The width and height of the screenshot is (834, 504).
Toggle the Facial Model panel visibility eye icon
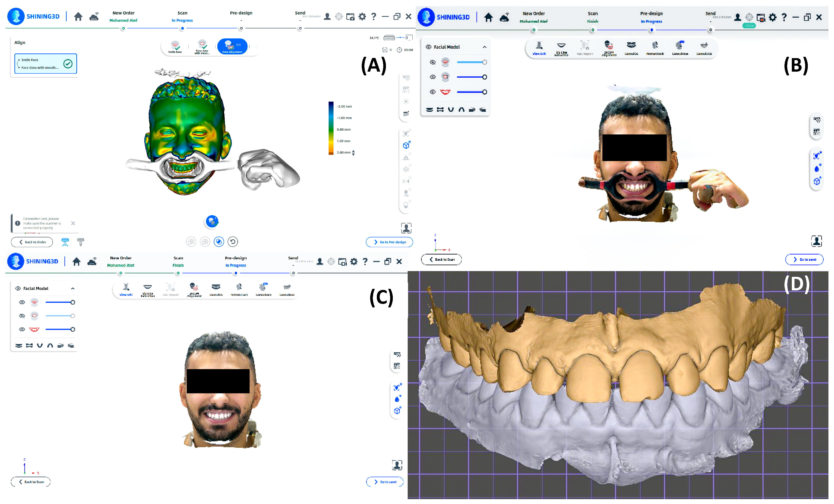click(x=429, y=47)
